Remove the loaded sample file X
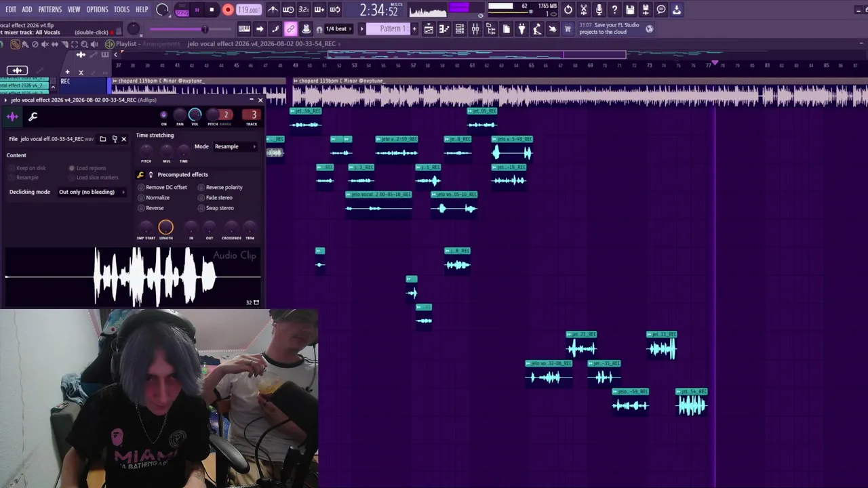868x488 pixels. coord(123,139)
